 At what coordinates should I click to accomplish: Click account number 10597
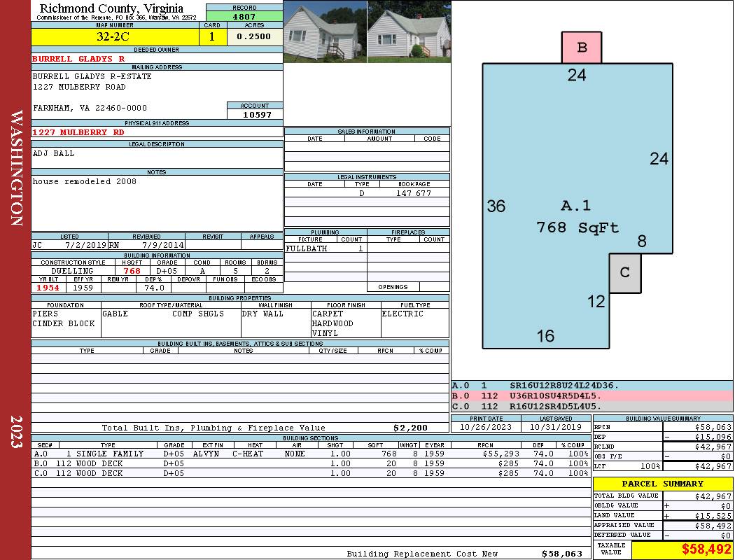click(x=257, y=114)
